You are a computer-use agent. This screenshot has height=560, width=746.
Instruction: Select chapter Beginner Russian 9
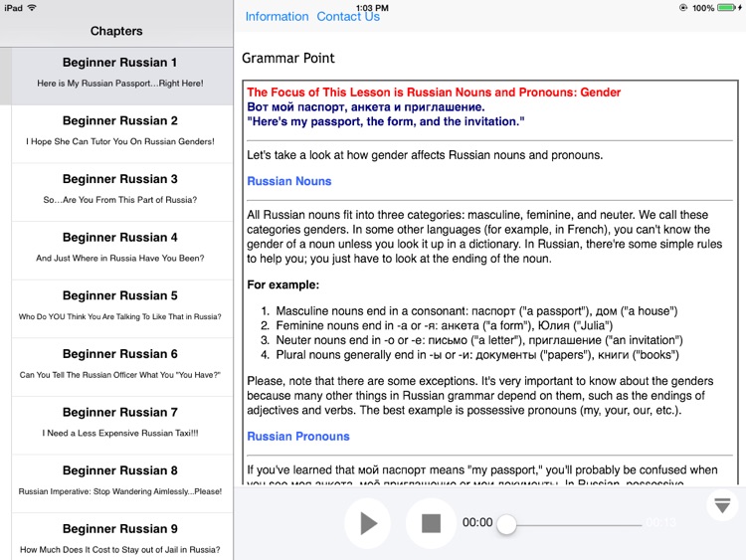coord(121,537)
